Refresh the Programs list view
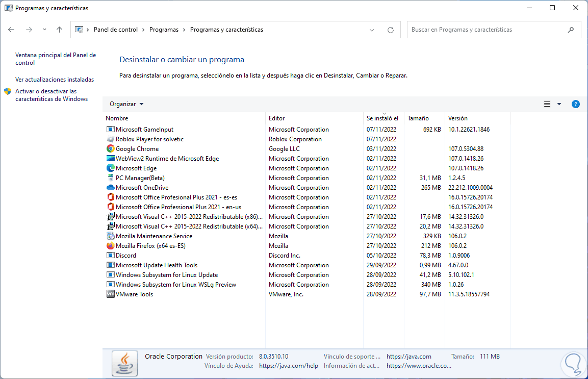Image resolution: width=588 pixels, height=379 pixels. point(391,30)
